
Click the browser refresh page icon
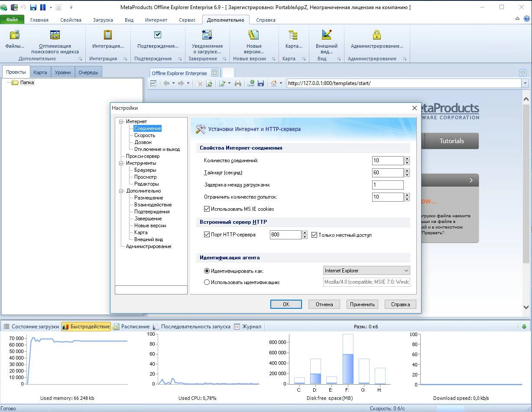[x=209, y=84]
